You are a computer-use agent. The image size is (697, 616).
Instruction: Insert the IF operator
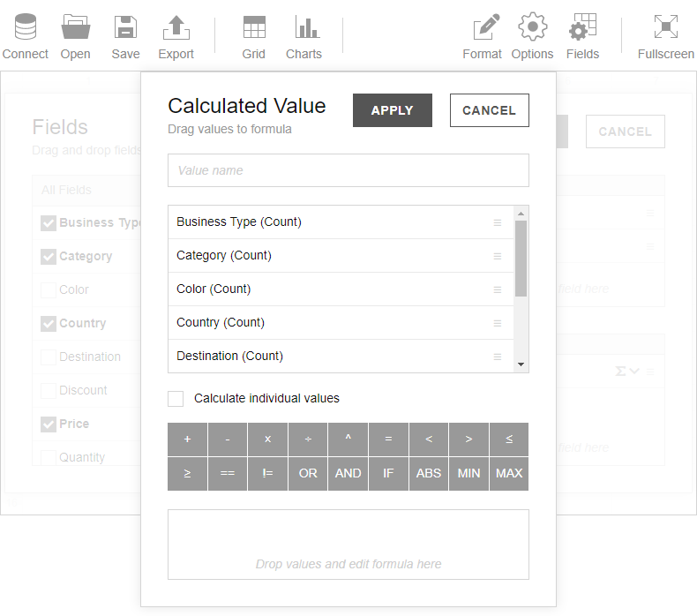[x=388, y=473]
